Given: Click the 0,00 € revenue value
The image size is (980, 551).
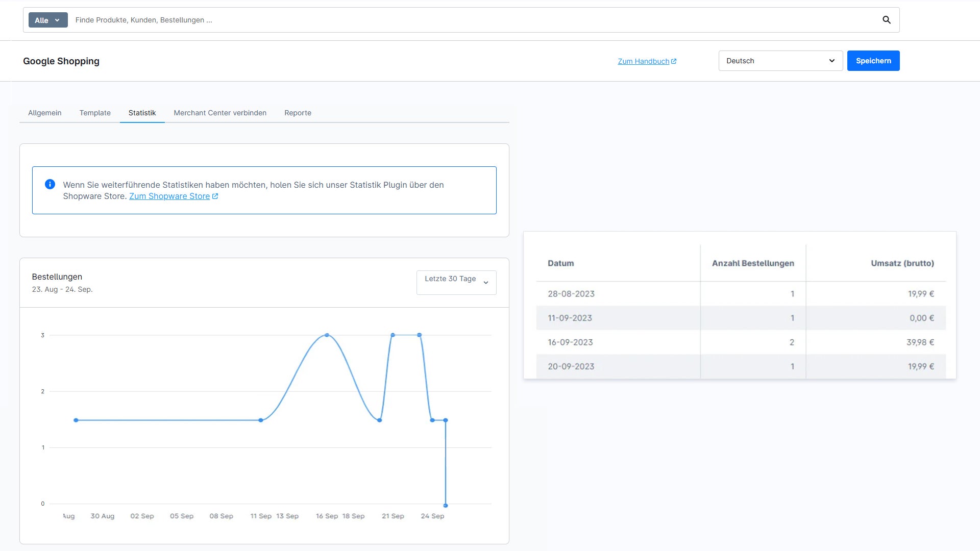Looking at the screenshot, I should [922, 318].
